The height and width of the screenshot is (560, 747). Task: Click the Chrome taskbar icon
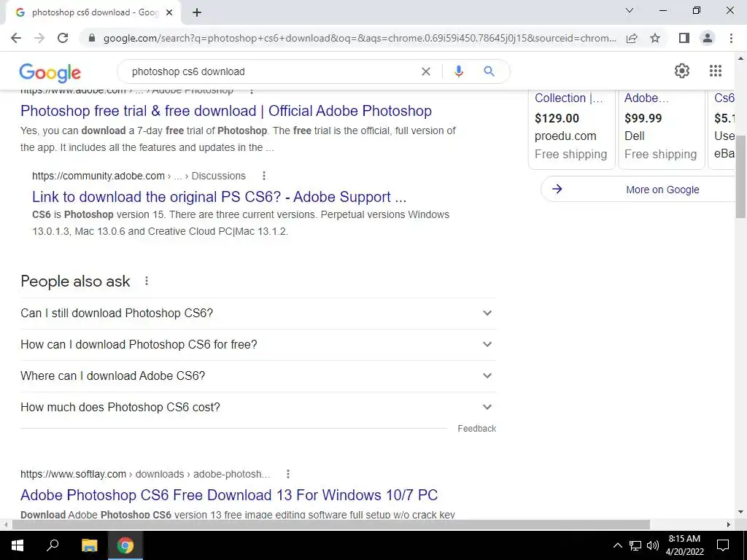point(125,545)
